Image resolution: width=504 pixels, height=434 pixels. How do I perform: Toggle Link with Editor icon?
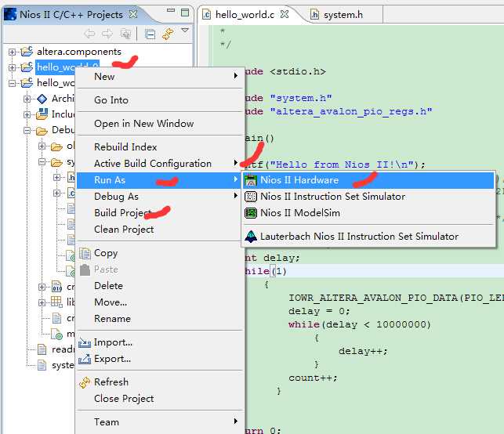(x=168, y=34)
